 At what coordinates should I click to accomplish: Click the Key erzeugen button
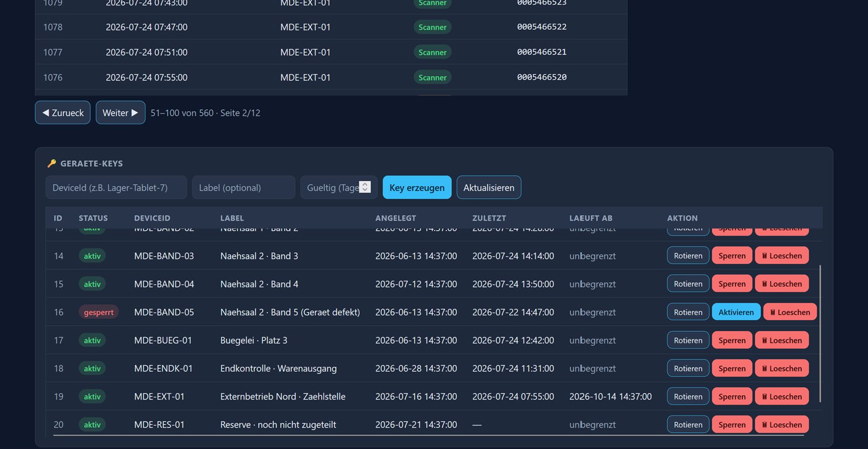click(417, 187)
